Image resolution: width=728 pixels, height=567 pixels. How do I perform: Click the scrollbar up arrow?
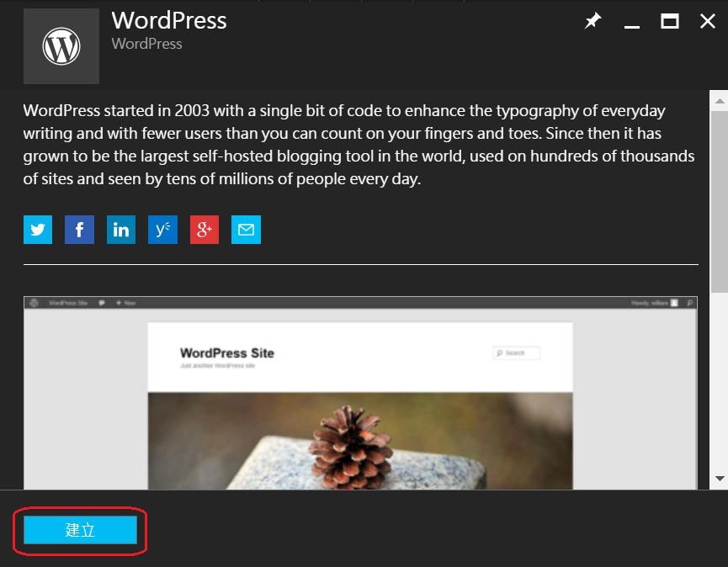(x=720, y=101)
